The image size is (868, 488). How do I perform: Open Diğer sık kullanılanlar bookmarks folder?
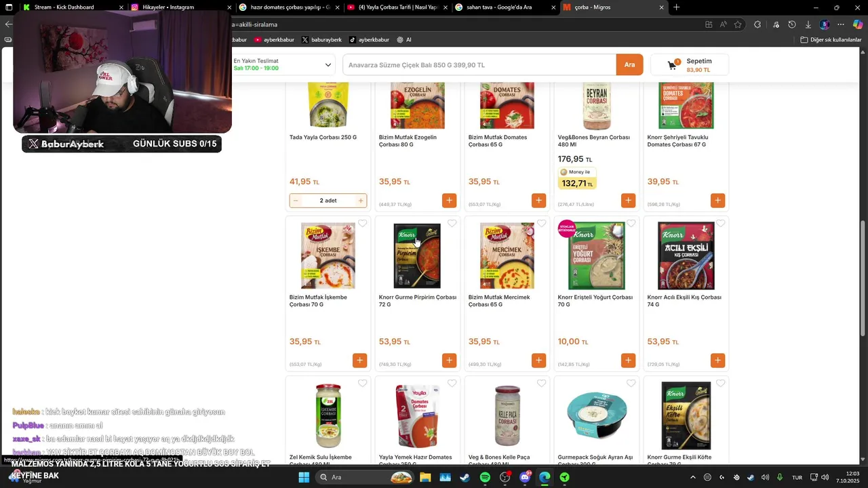tap(831, 40)
